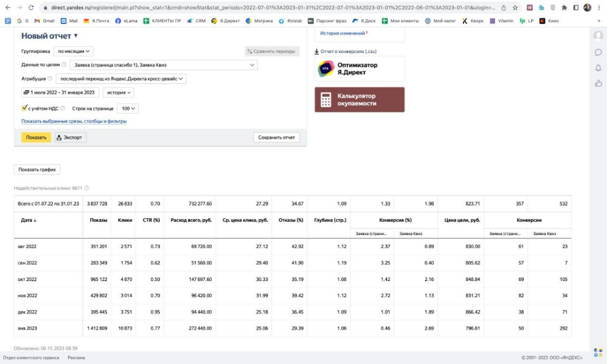The height and width of the screenshot is (364, 607).
Task: Click the Показы column header
Action: click(98, 220)
